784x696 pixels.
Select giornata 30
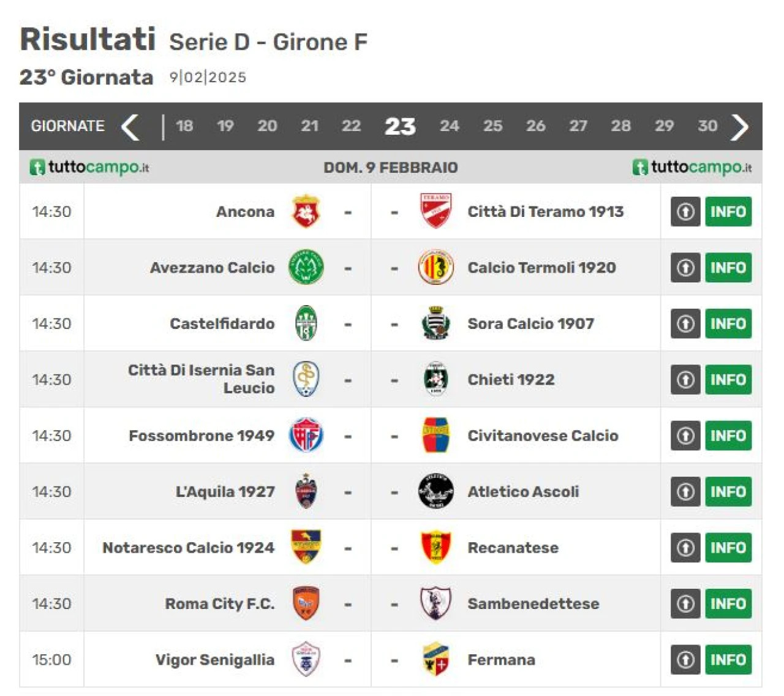pos(707,126)
